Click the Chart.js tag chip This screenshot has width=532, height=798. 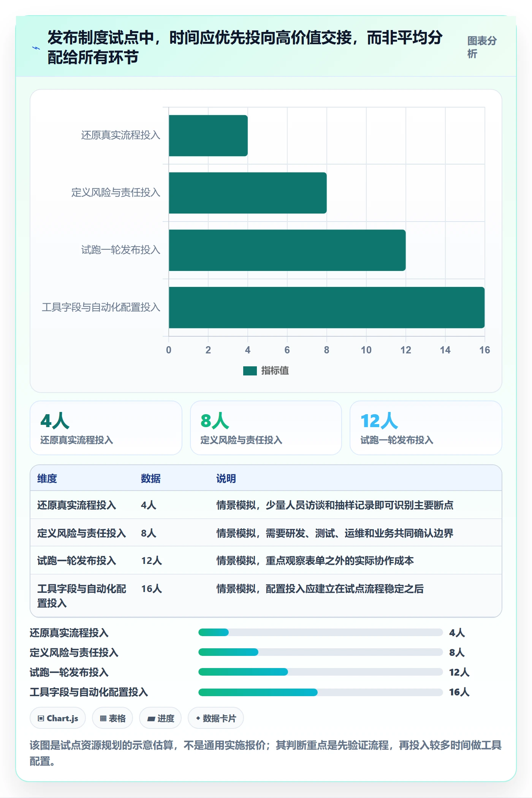pos(58,718)
